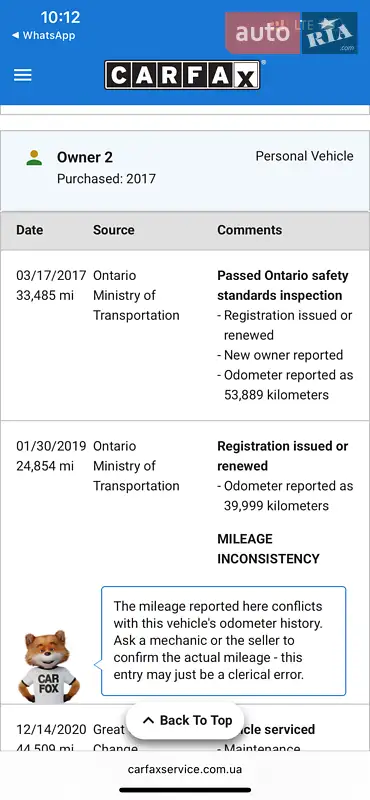The height and width of the screenshot is (800, 370).
Task: Tap the mileage conflict explanation bubble
Action: pyautogui.click(x=224, y=641)
